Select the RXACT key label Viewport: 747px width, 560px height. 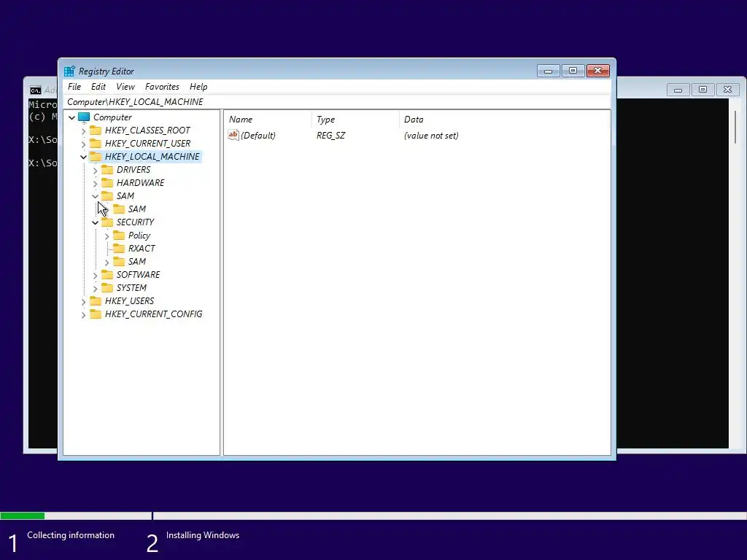[x=142, y=249]
